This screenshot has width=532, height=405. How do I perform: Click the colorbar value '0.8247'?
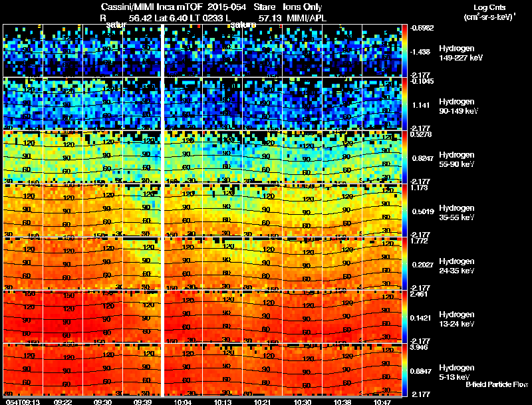(x=423, y=158)
